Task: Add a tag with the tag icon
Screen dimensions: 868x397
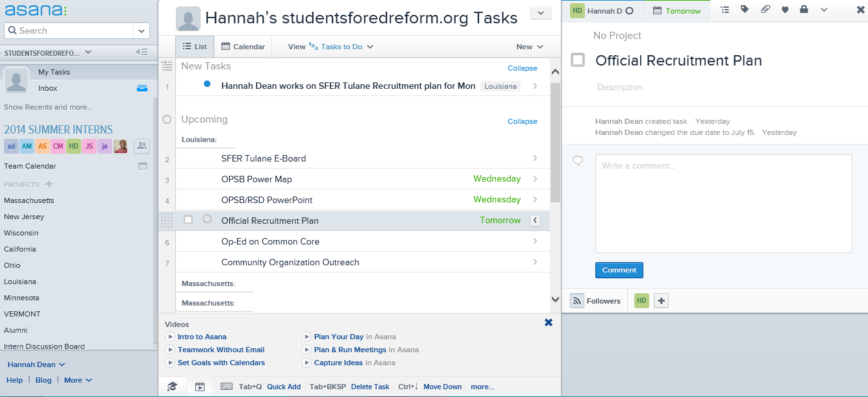Action: 745,10
